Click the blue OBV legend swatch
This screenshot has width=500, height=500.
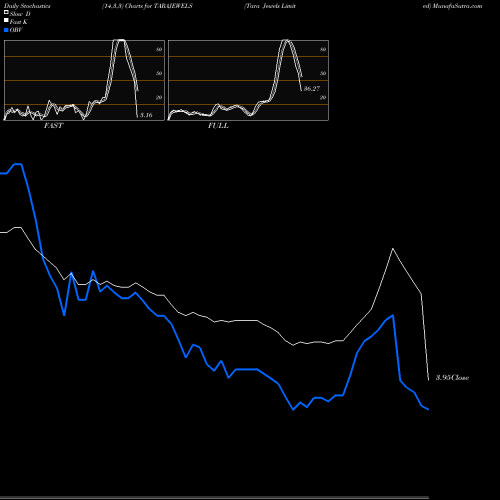point(6,30)
